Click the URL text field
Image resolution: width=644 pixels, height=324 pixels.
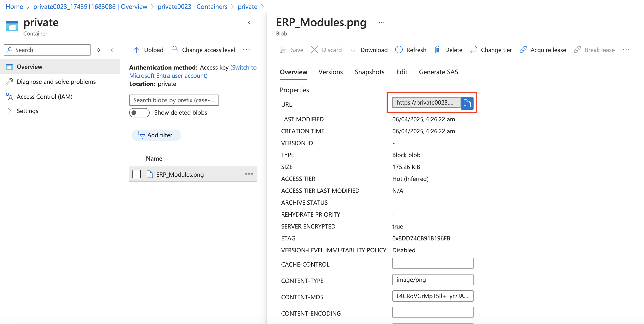click(426, 102)
